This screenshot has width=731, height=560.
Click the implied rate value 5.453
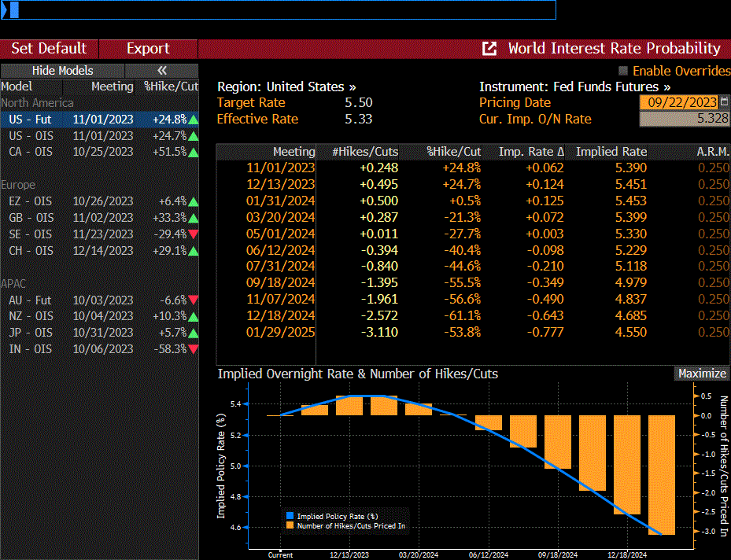coord(631,201)
